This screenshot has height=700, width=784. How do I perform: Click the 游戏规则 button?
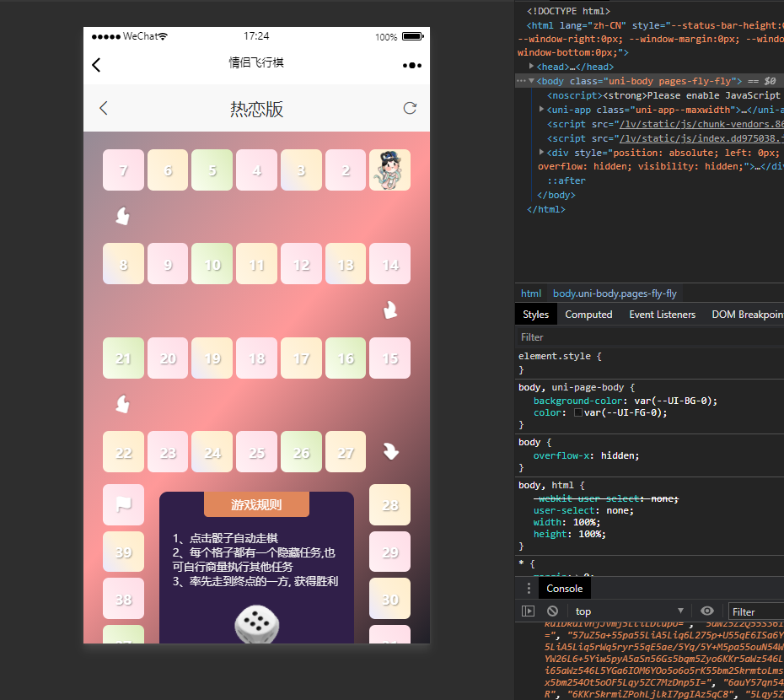pyautogui.click(x=256, y=504)
